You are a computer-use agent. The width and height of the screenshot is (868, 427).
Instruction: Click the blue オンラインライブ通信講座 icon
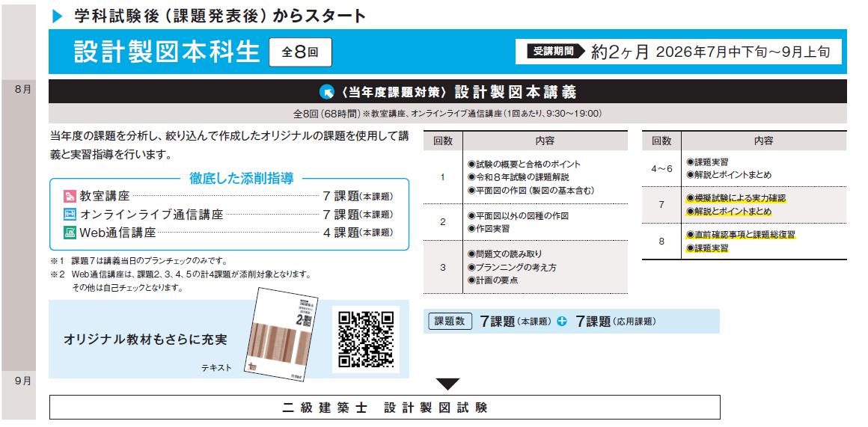click(x=70, y=214)
